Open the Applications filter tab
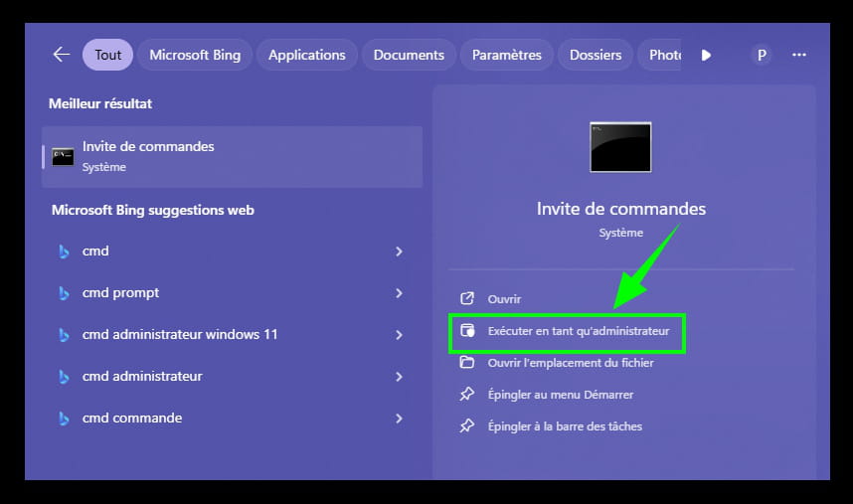853x504 pixels. [307, 55]
